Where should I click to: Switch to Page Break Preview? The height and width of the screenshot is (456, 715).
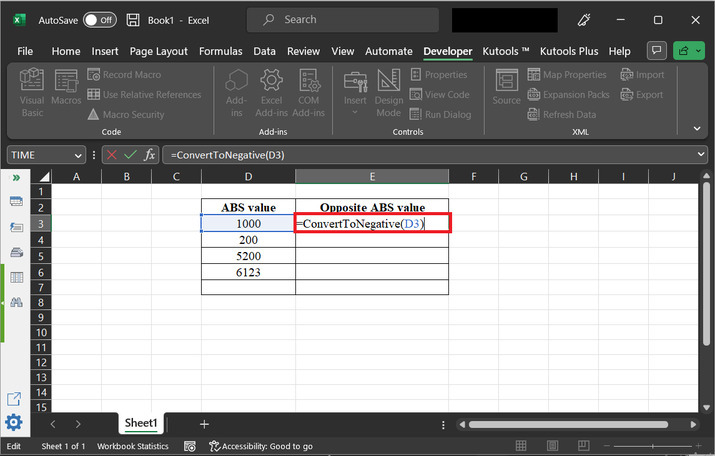coord(583,446)
